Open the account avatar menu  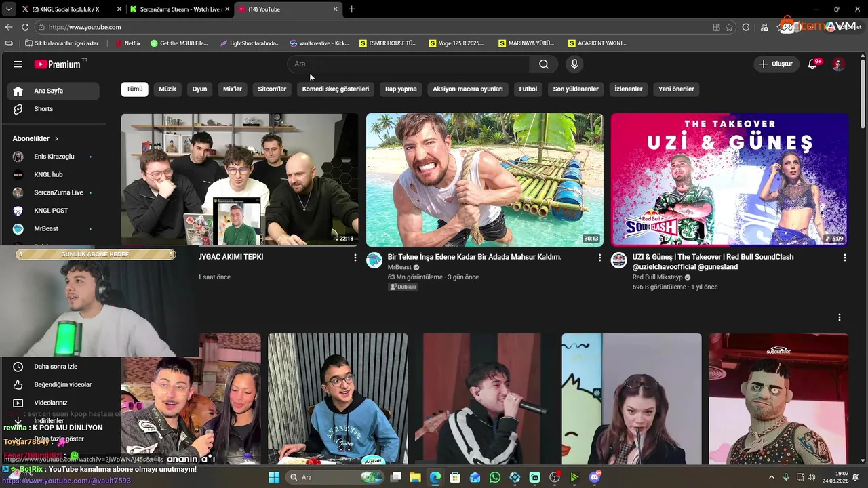click(x=838, y=64)
